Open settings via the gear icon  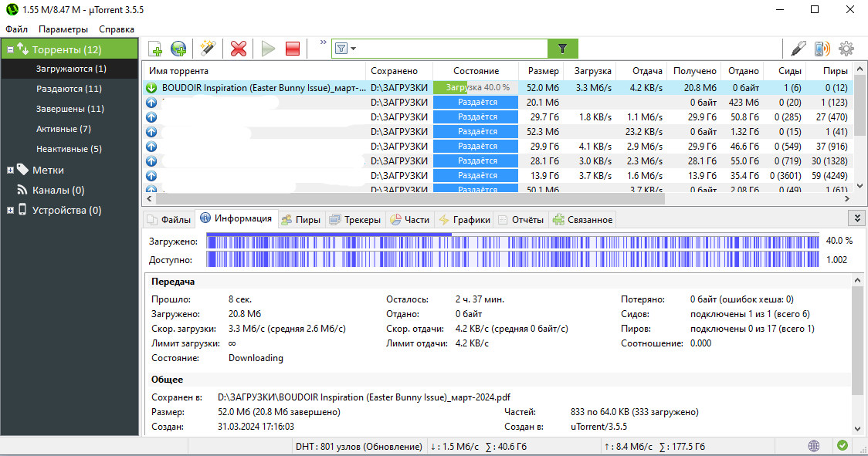[x=846, y=49]
